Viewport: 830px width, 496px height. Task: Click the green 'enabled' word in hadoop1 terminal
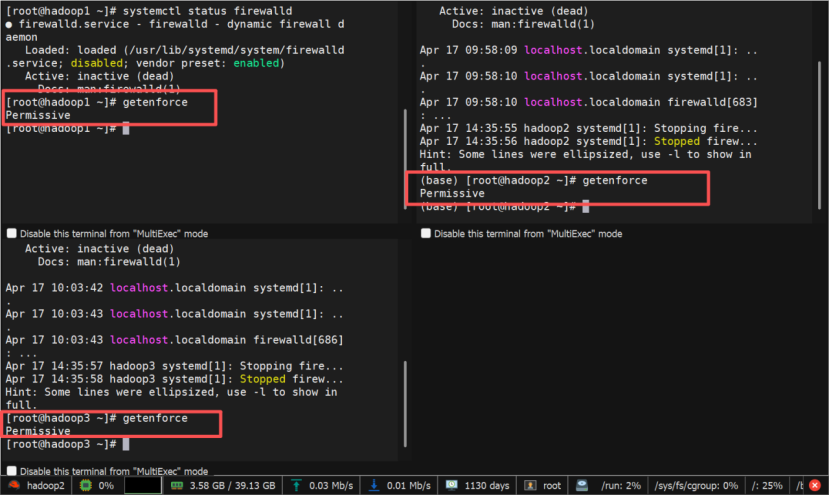(256, 63)
